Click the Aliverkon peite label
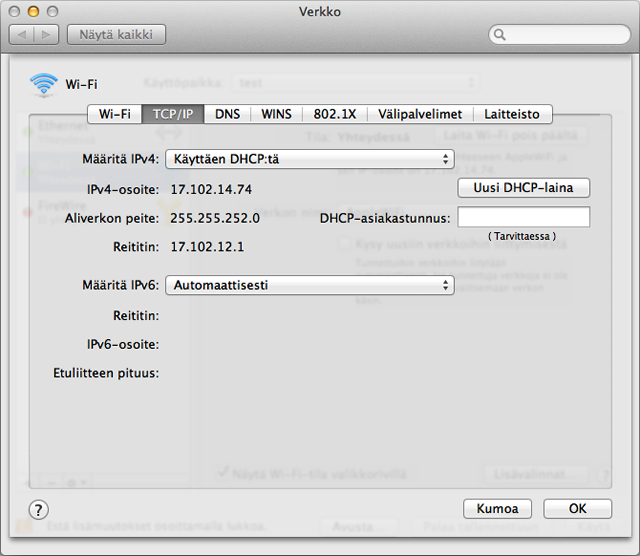This screenshot has height=556, width=640. [x=112, y=218]
